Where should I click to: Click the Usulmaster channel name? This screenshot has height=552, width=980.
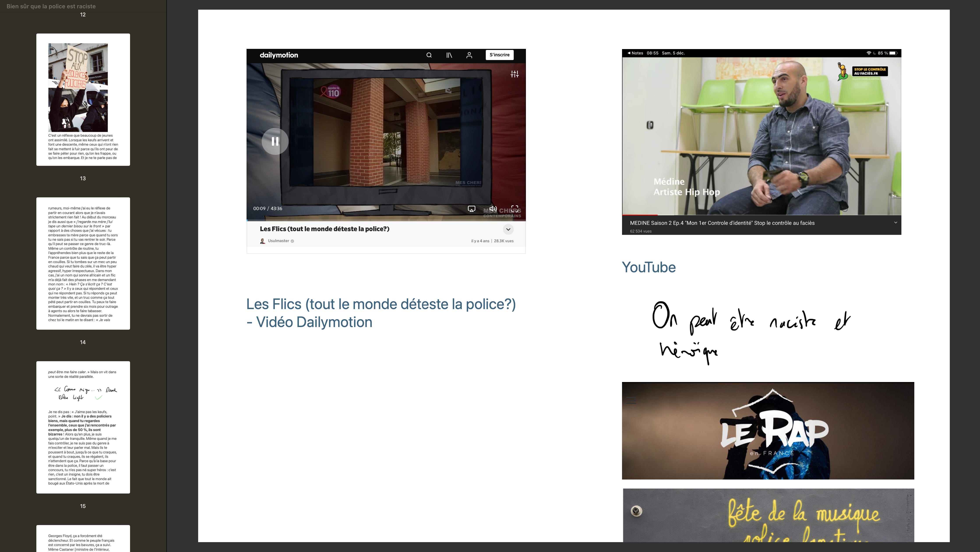[x=278, y=241]
